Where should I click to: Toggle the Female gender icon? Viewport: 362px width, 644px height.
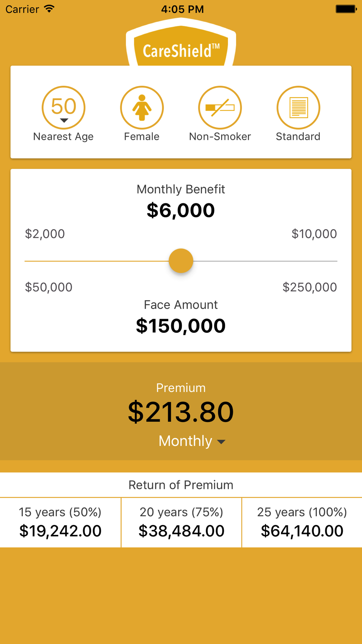coord(142,108)
